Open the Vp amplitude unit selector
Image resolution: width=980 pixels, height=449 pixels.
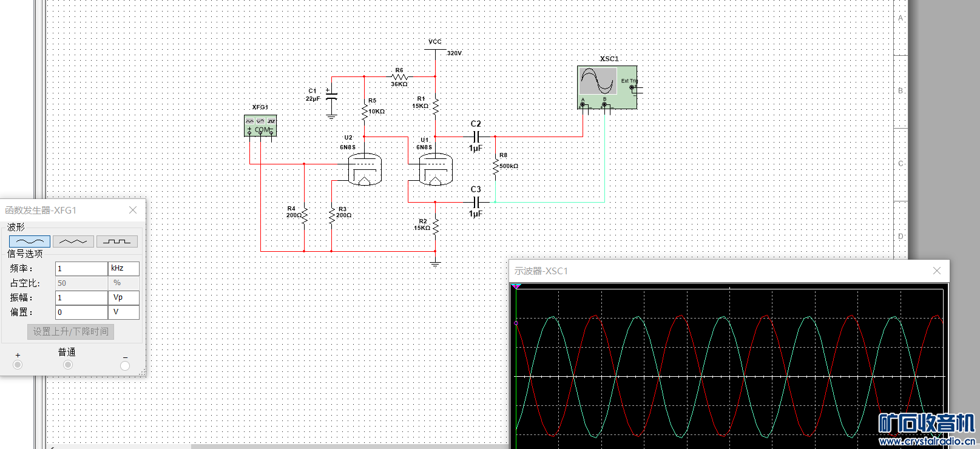coord(124,297)
